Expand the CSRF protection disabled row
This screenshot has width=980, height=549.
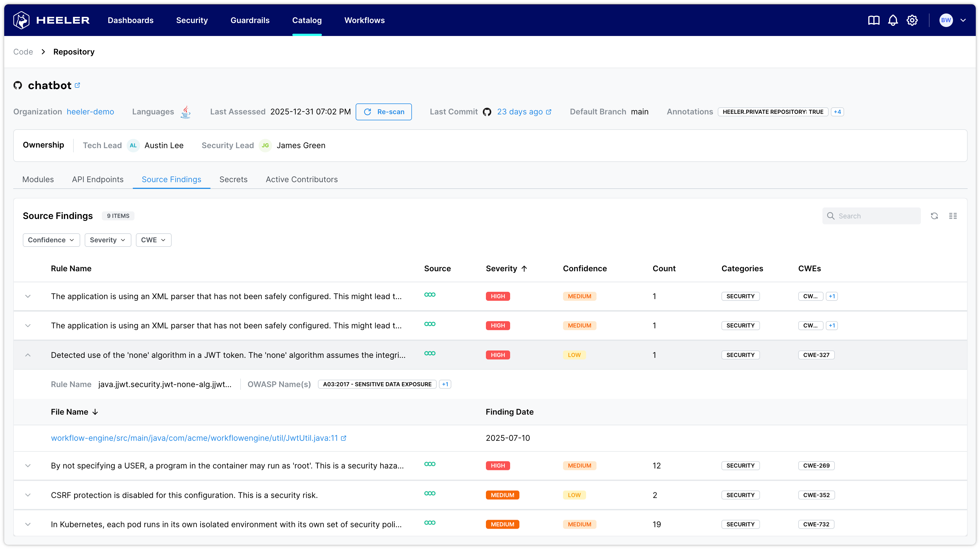coord(28,495)
